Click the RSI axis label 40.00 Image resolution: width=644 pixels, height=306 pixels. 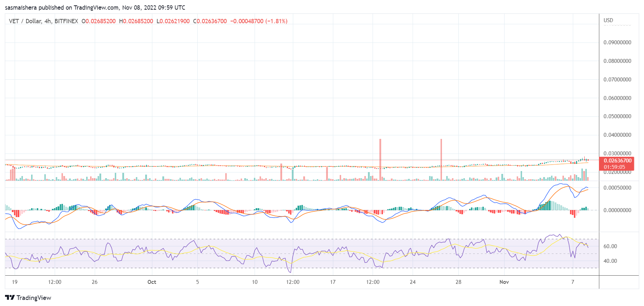pos(610,261)
